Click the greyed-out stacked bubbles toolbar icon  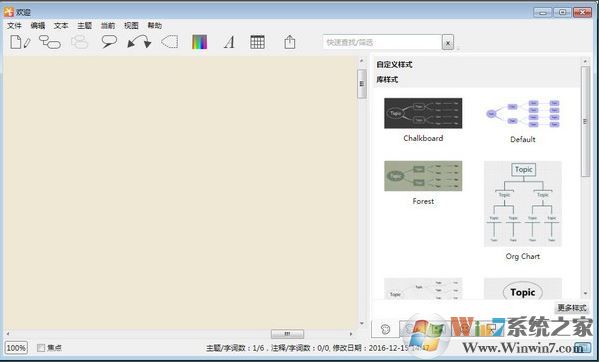pyautogui.click(x=79, y=42)
